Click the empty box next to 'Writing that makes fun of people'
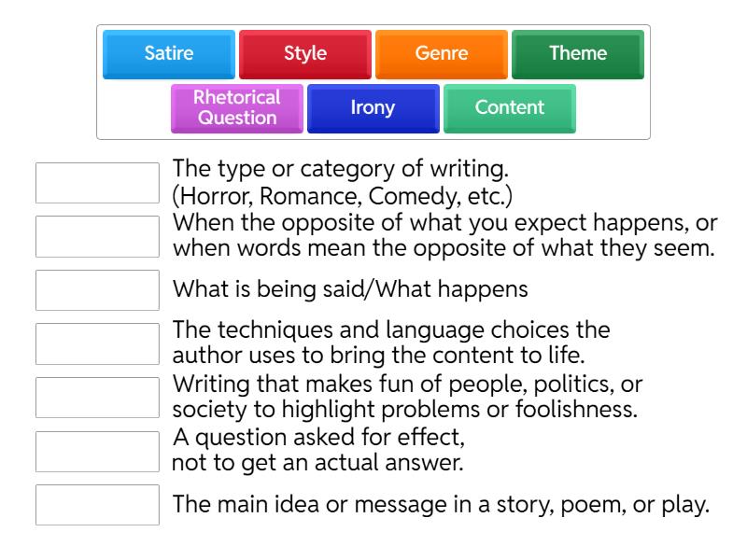The image size is (747, 560). click(97, 397)
